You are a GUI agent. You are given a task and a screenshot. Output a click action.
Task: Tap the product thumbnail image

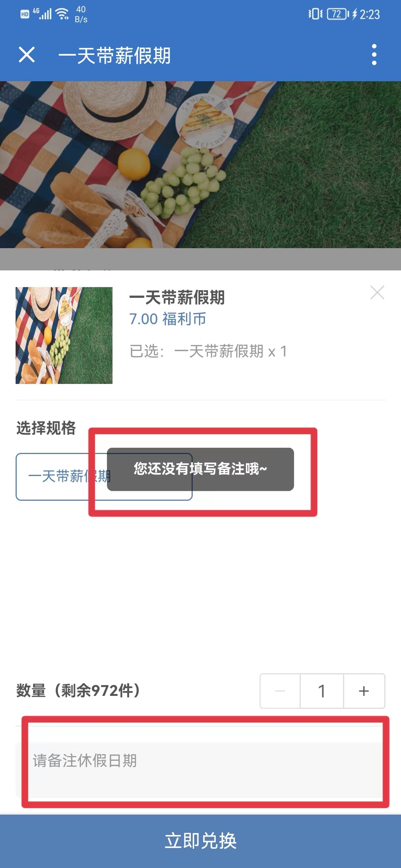point(64,335)
